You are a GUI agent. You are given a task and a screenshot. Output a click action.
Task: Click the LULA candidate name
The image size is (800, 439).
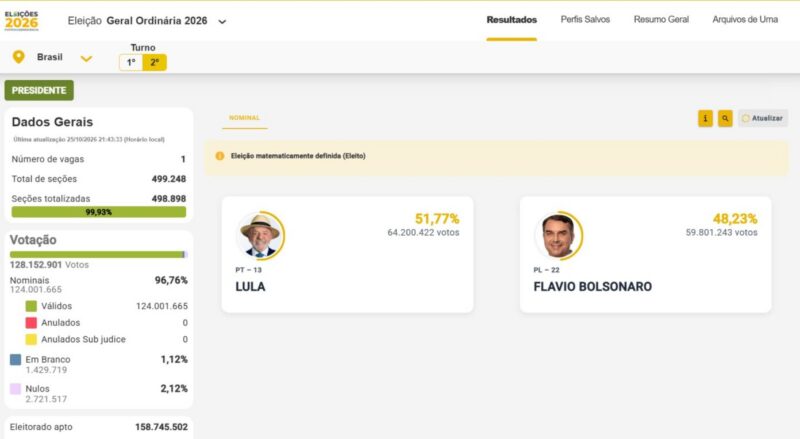[x=250, y=287]
